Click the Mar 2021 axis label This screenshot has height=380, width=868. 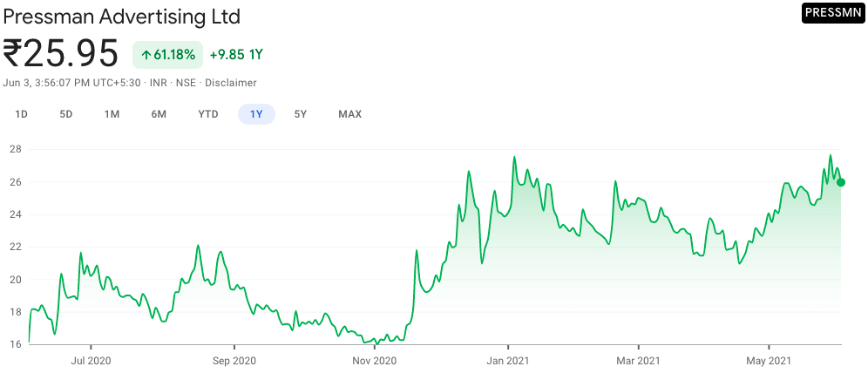(639, 361)
